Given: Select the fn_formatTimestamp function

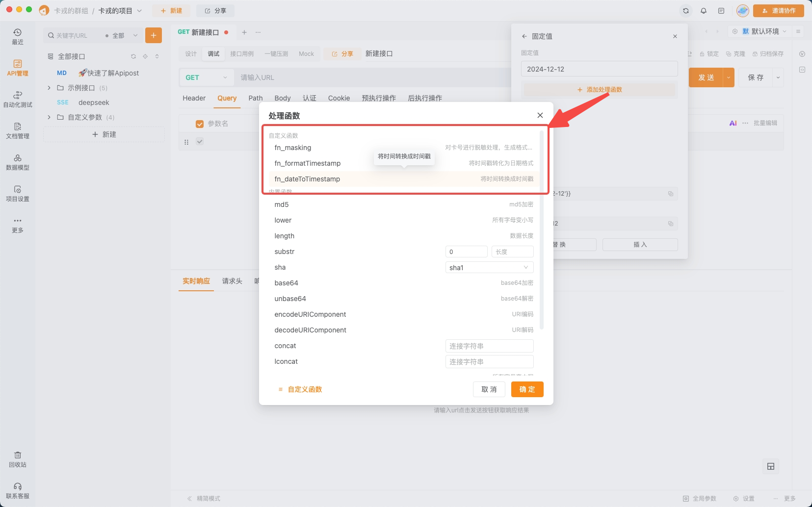Looking at the screenshot, I should pos(403,163).
